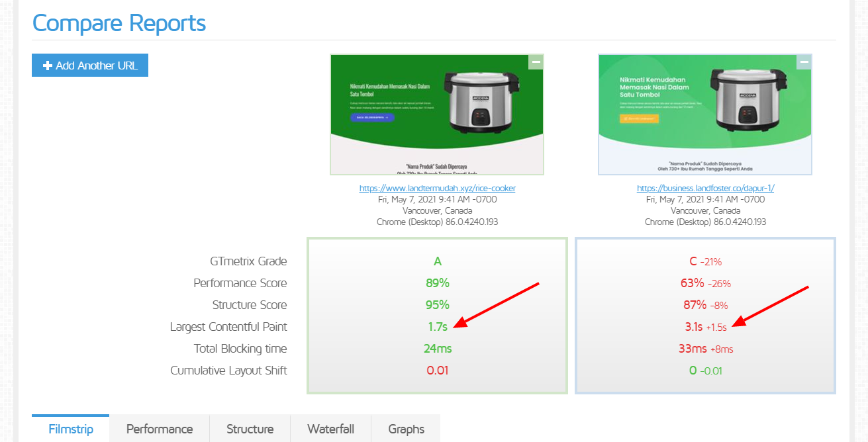Click the grade A value
The width and height of the screenshot is (868, 442).
coord(437,261)
